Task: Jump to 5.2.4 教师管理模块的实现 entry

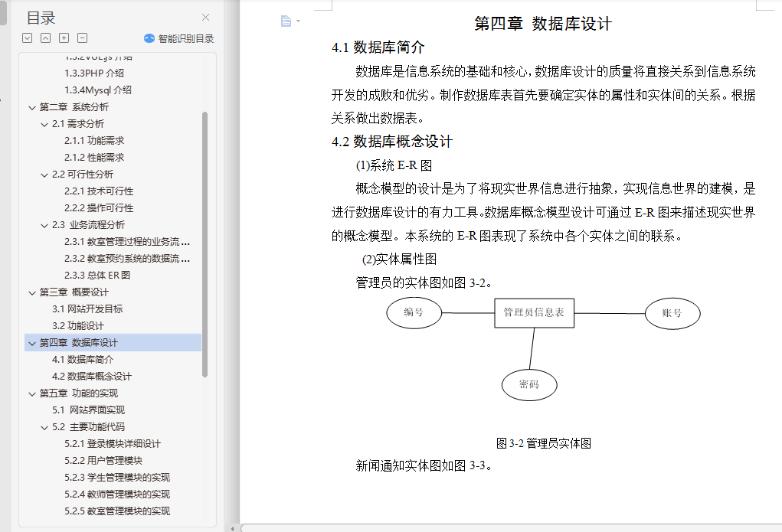Action: pos(117,494)
